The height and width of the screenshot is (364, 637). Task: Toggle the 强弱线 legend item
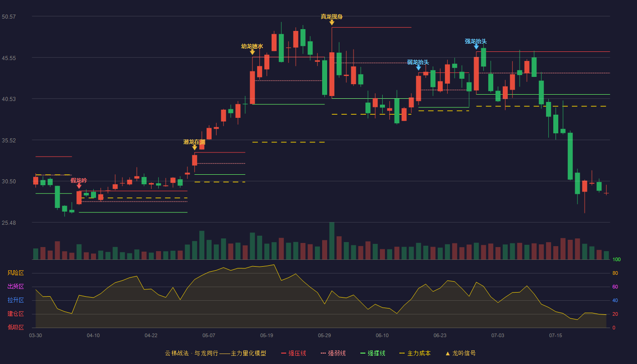pos(333,353)
